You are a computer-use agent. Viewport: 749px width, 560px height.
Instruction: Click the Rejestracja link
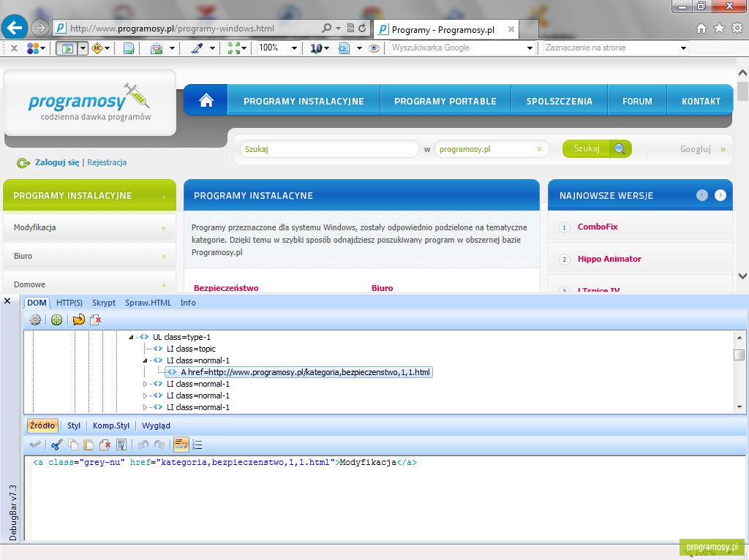(x=107, y=162)
